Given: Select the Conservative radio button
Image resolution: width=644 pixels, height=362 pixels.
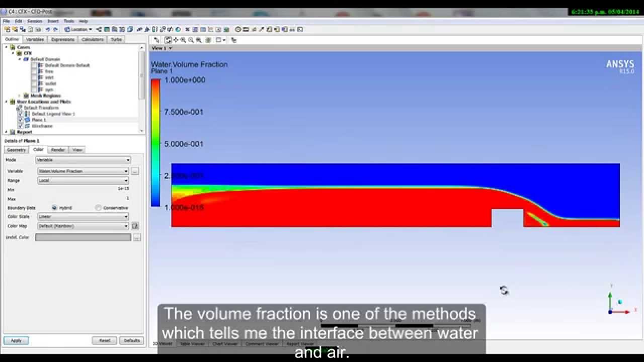Looking at the screenshot, I should (x=99, y=208).
